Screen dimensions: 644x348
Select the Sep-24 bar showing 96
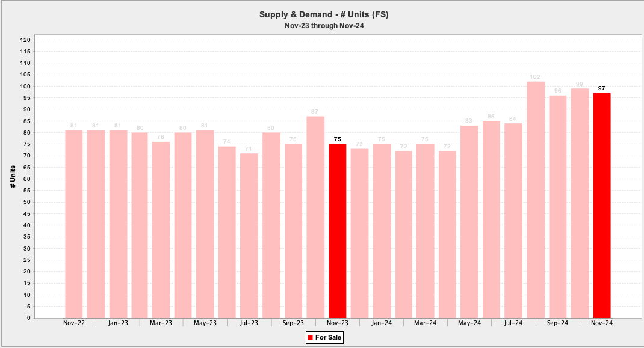558,206
